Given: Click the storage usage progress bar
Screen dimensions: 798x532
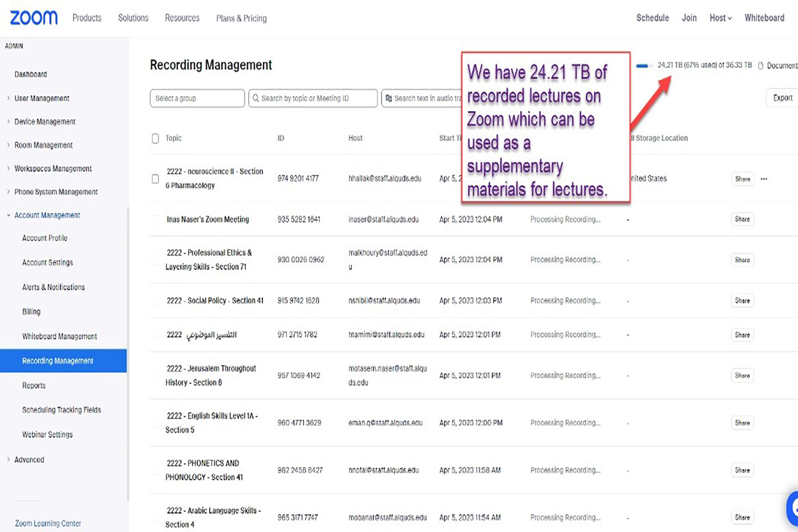Looking at the screenshot, I should coord(642,66).
